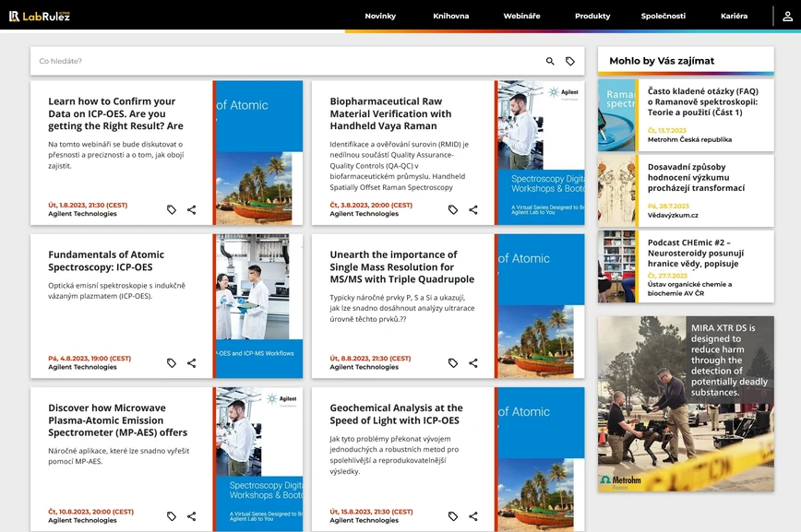Open Discover how Microwave Plasma-Atomic Emission title
The image size is (801, 532).
point(118,420)
